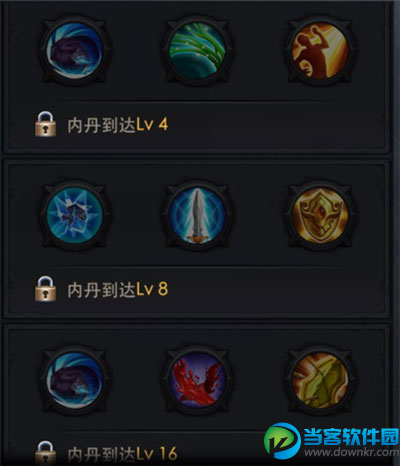Click the green and blue watermark logo
The height and width of the screenshot is (466, 400).
pos(282,441)
